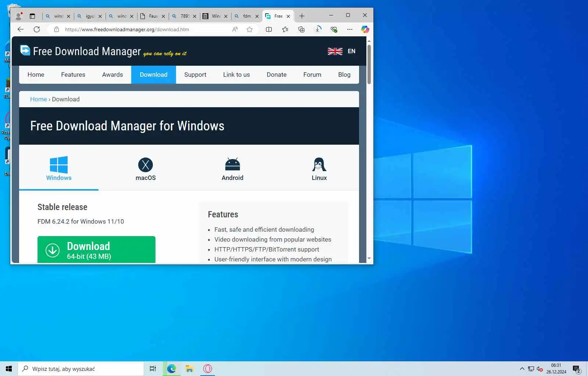Viewport: 588px width, 376px height.
Task: Close the fdm search tab
Action: [x=257, y=16]
